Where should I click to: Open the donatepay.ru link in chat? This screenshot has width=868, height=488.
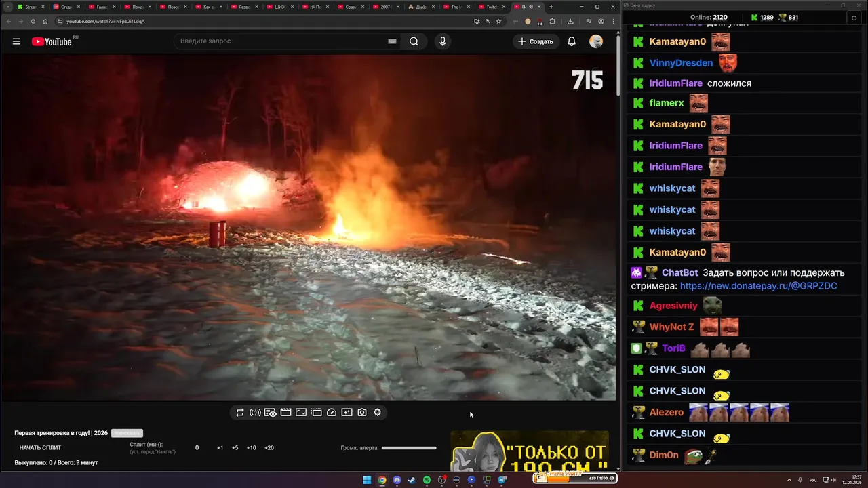pos(758,286)
